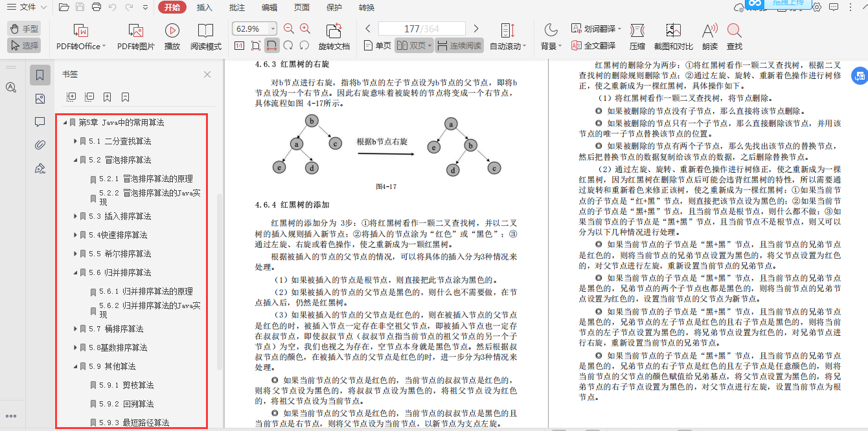Open the signature pen panel in the sidebar
The image size is (868, 431).
pyautogui.click(x=40, y=168)
